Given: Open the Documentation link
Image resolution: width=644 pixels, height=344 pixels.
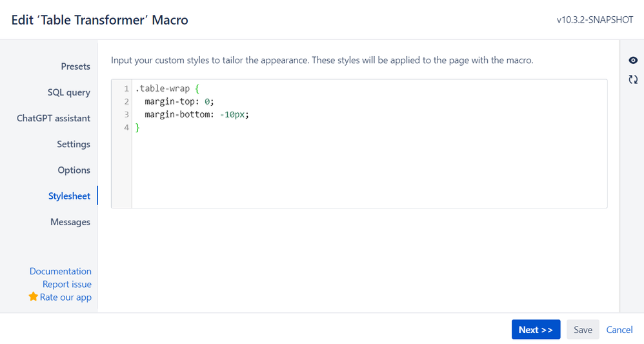Looking at the screenshot, I should (61, 271).
